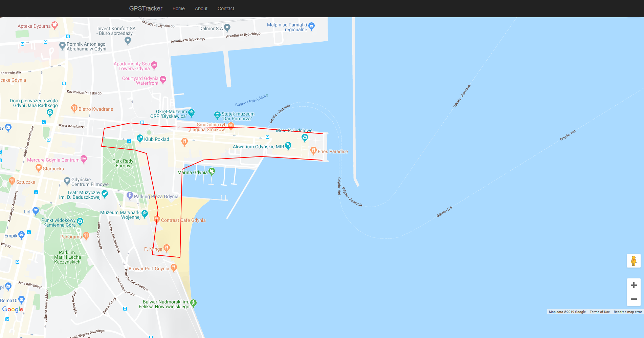This screenshot has height=338, width=644.
Task: Open the Terms of Use link
Action: tap(600, 312)
